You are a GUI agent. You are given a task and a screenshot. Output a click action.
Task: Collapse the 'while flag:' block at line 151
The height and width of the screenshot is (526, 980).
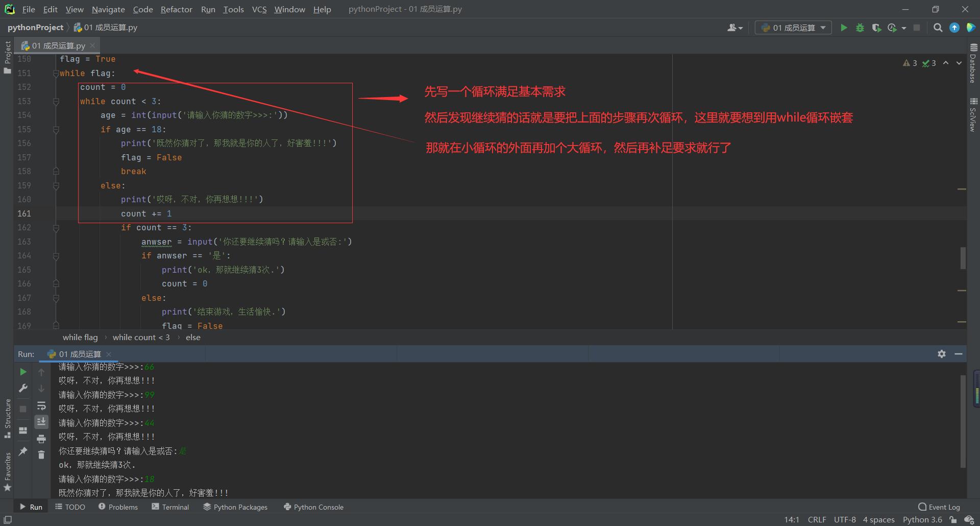pyautogui.click(x=56, y=74)
